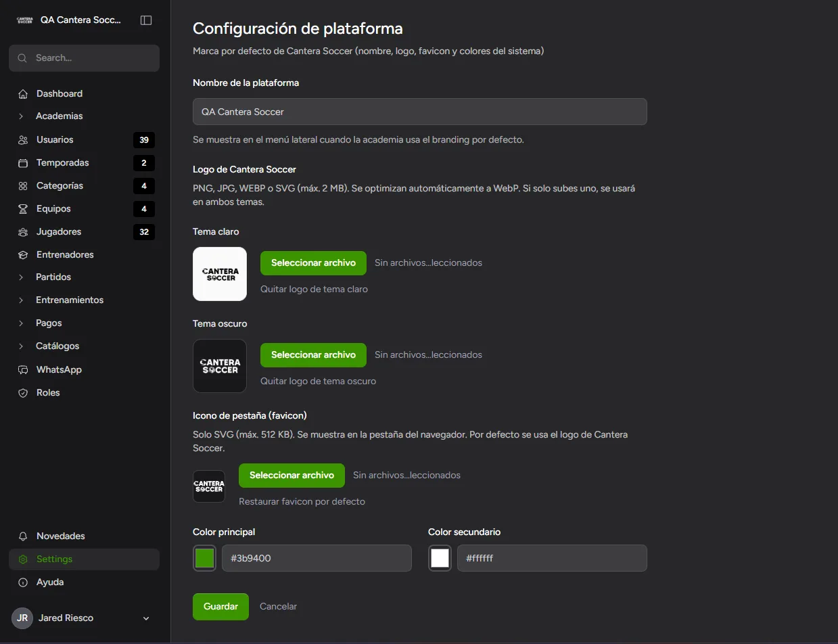
Task: Edit the #ffffff hex color field
Action: point(552,558)
